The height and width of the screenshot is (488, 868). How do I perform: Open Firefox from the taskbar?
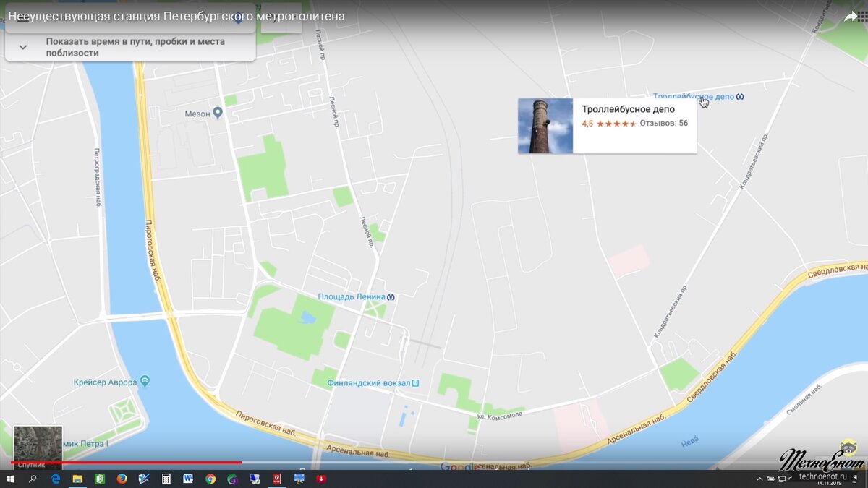[121, 479]
